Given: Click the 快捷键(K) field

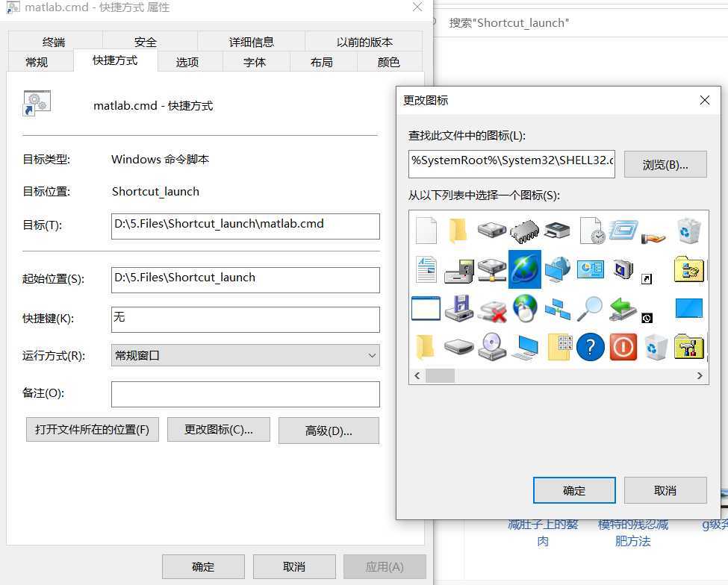Looking at the screenshot, I should [245, 319].
